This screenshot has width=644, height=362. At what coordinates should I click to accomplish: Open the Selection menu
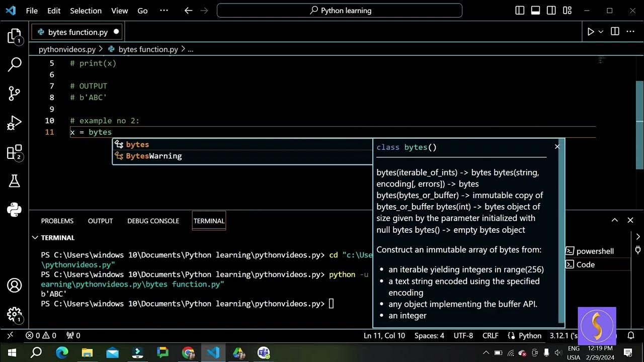pos(86,11)
